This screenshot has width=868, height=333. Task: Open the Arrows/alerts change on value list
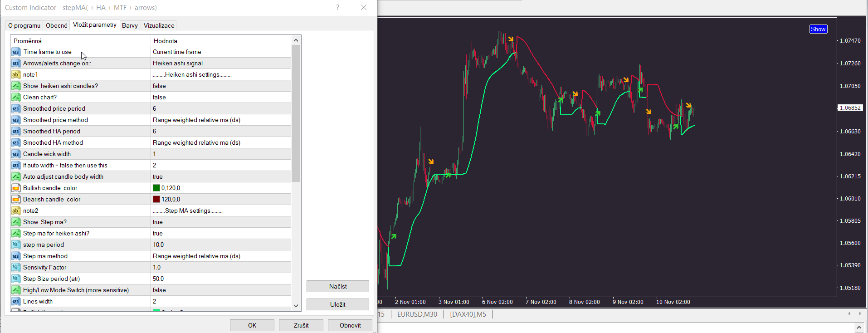pyautogui.click(x=221, y=63)
